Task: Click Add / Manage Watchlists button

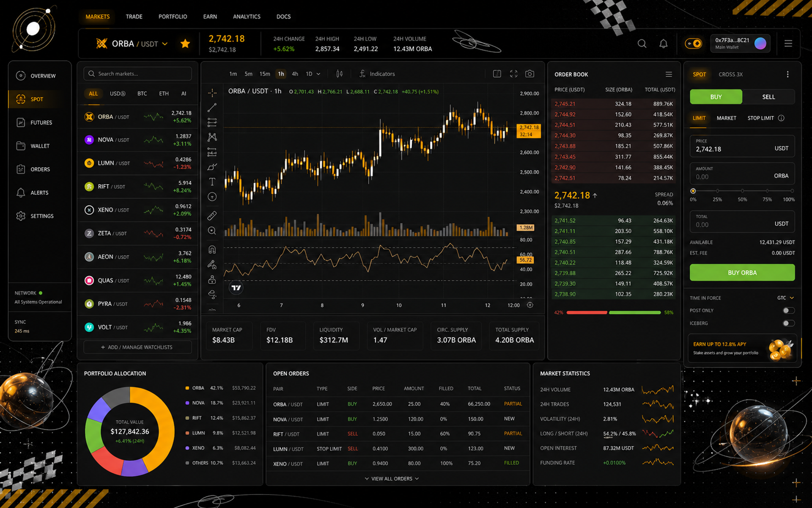Action: (137, 347)
